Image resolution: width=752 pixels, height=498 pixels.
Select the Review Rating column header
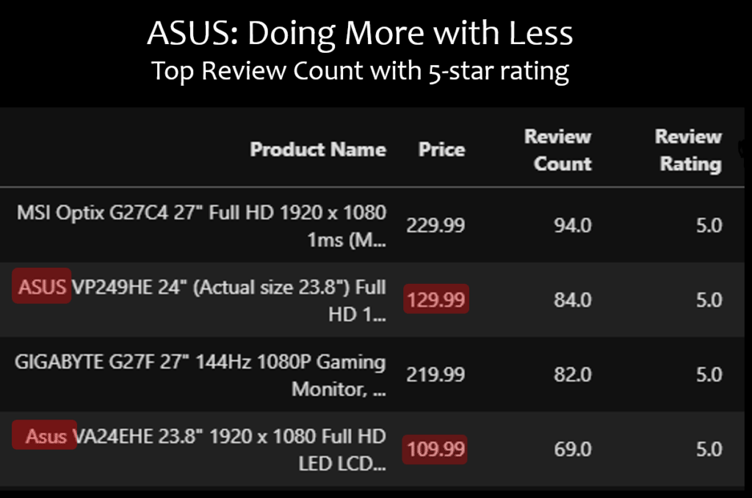(x=689, y=150)
